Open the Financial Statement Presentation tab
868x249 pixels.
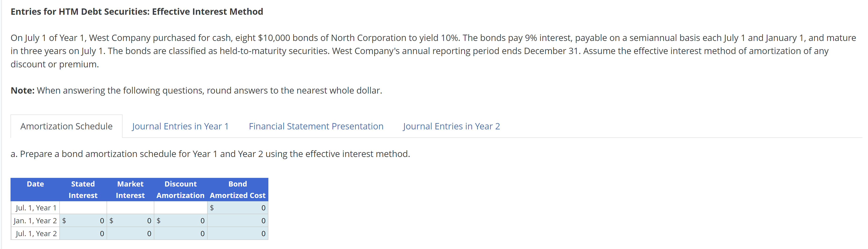(x=316, y=126)
